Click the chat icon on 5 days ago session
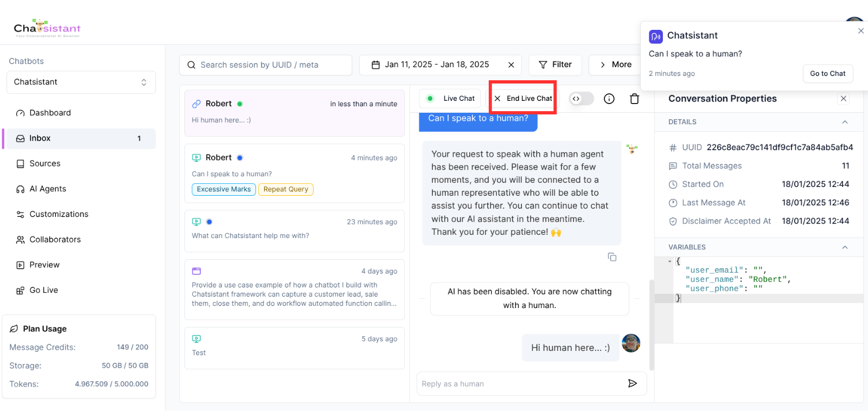 coord(196,339)
